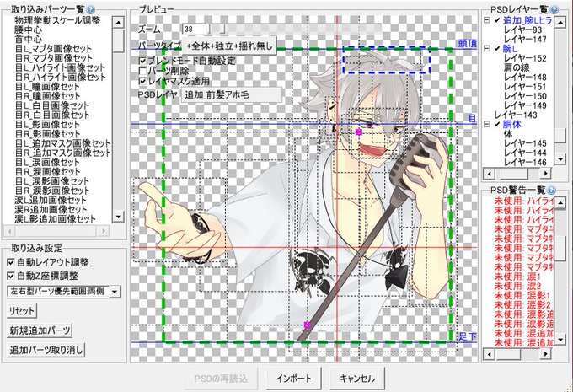
Task: Select 目R_白目画像セット in parts list
Action: tap(52, 115)
